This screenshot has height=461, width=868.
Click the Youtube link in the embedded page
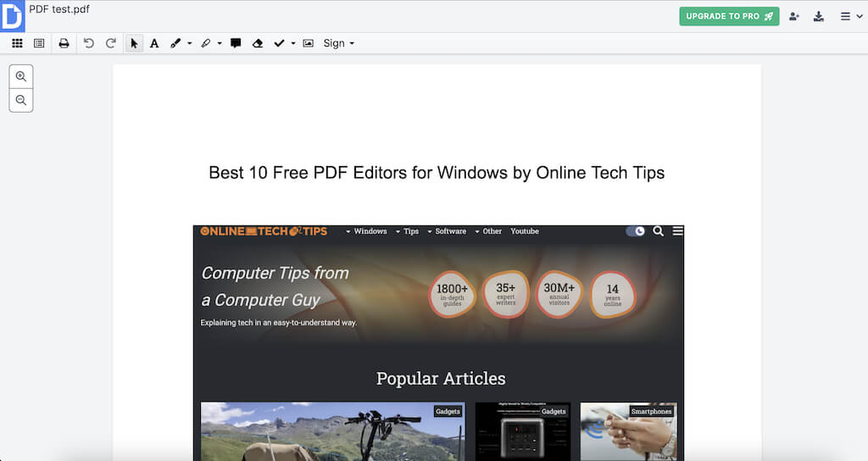[524, 231]
